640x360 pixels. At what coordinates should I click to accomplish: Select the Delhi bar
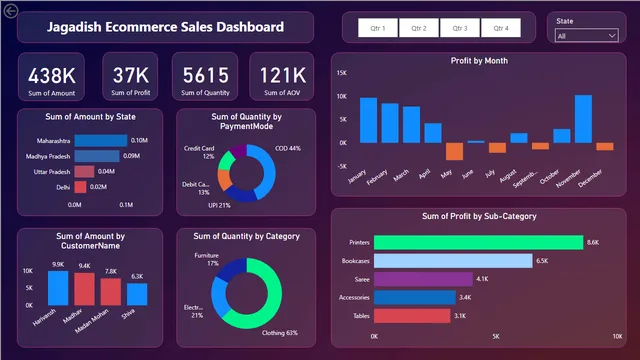point(80,187)
